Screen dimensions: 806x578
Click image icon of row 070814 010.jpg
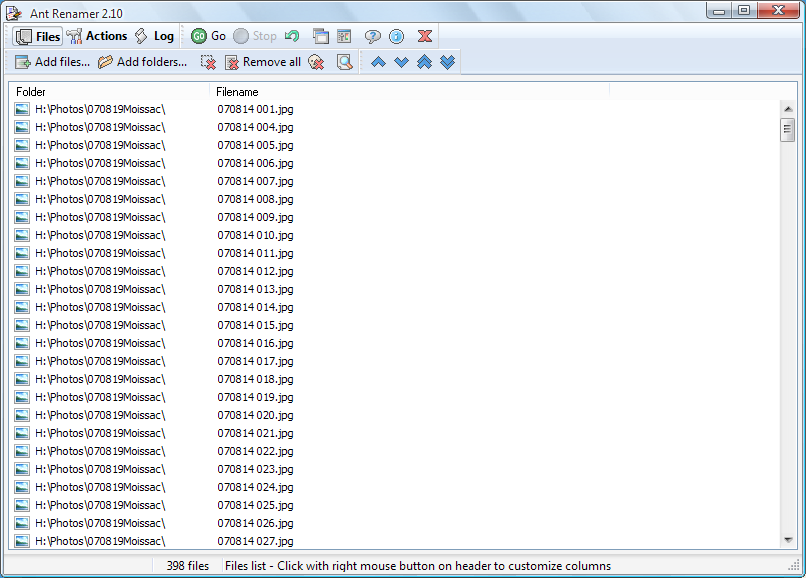(22, 235)
